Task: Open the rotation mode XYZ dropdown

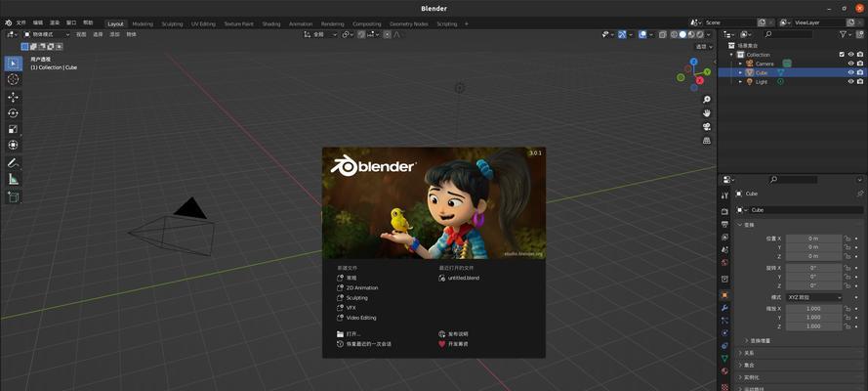Action: [x=813, y=297]
